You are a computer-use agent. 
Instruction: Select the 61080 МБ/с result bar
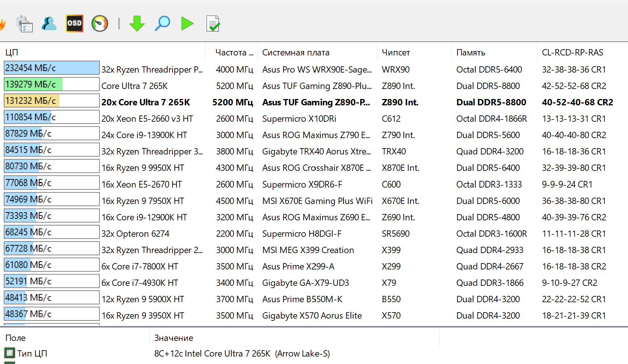(51, 265)
